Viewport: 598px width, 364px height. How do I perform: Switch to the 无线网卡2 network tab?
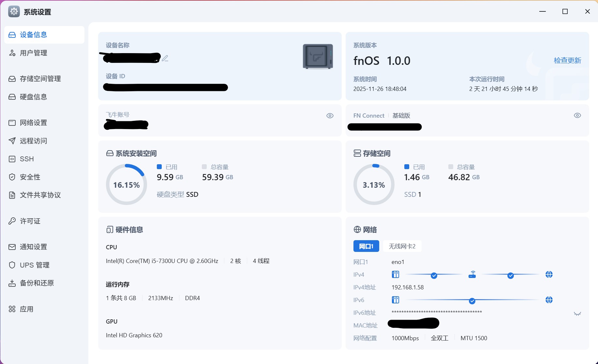(x=402, y=246)
